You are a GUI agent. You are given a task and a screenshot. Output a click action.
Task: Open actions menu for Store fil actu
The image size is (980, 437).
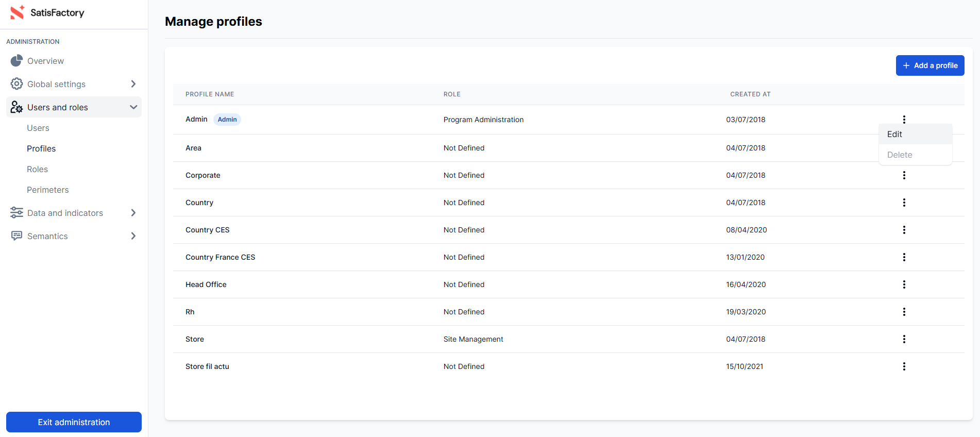904,366
